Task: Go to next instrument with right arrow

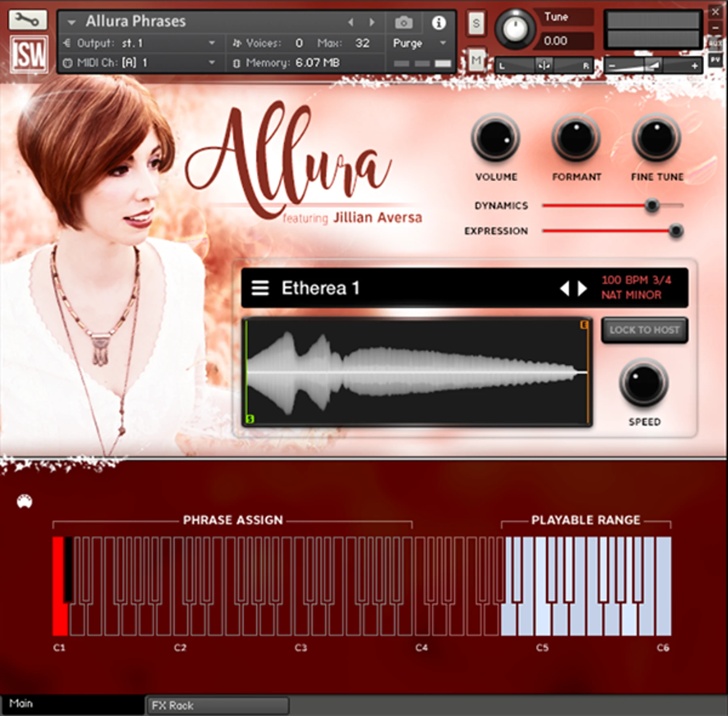Action: click(372, 22)
